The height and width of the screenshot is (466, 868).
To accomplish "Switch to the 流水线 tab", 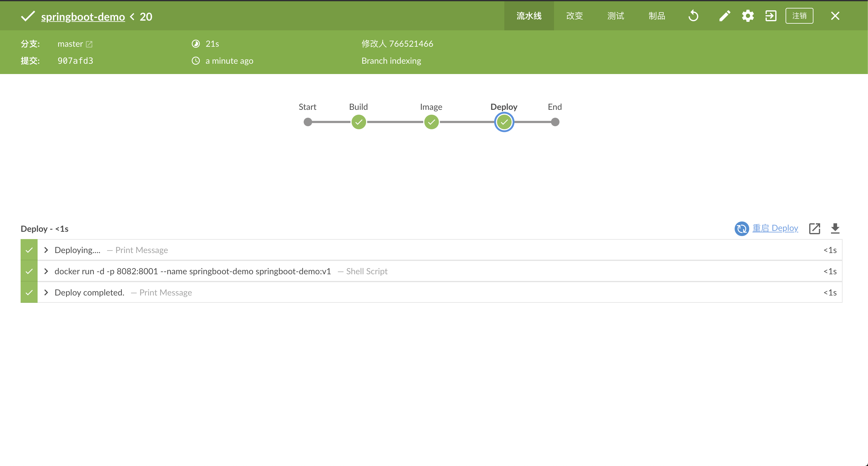I will [529, 16].
